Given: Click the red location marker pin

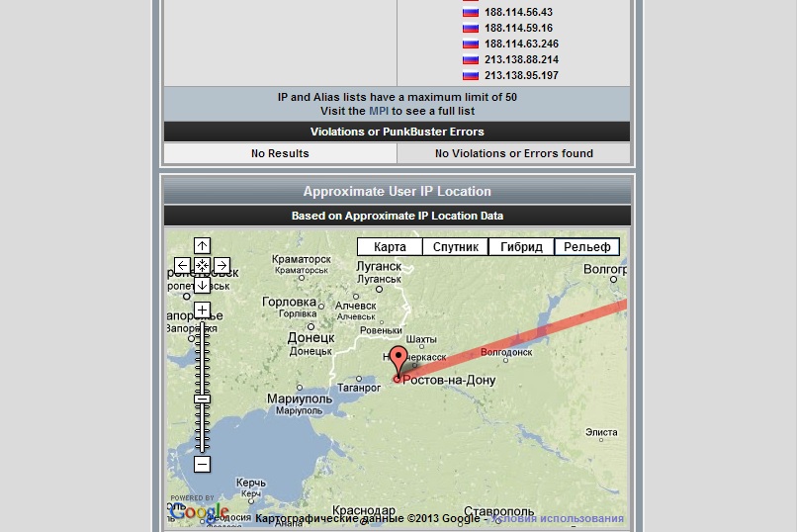Looking at the screenshot, I should click(x=398, y=361).
